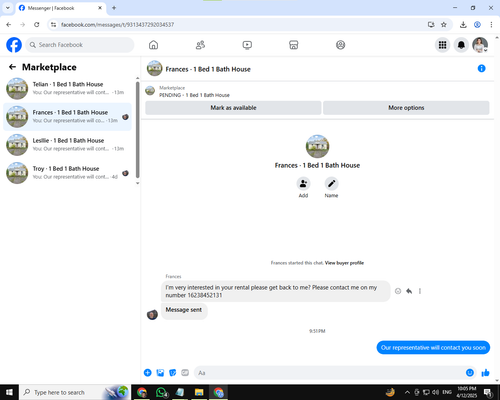
Task: Open emoji picker in message box
Action: point(470,373)
